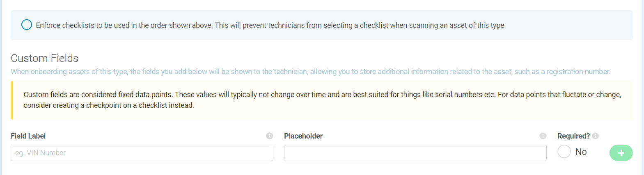
Task: Click into the empty Placeholder text box
Action: click(415, 153)
